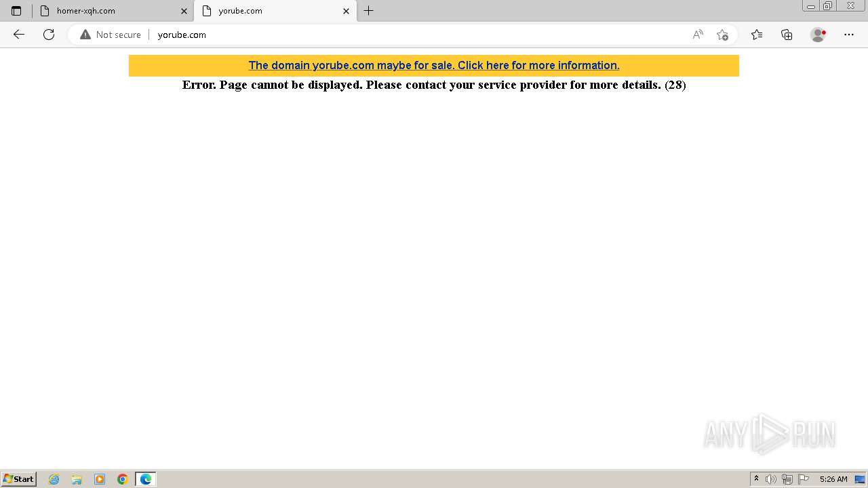This screenshot has width=868, height=488.
Task: View the Not secure site info
Action: pos(111,35)
